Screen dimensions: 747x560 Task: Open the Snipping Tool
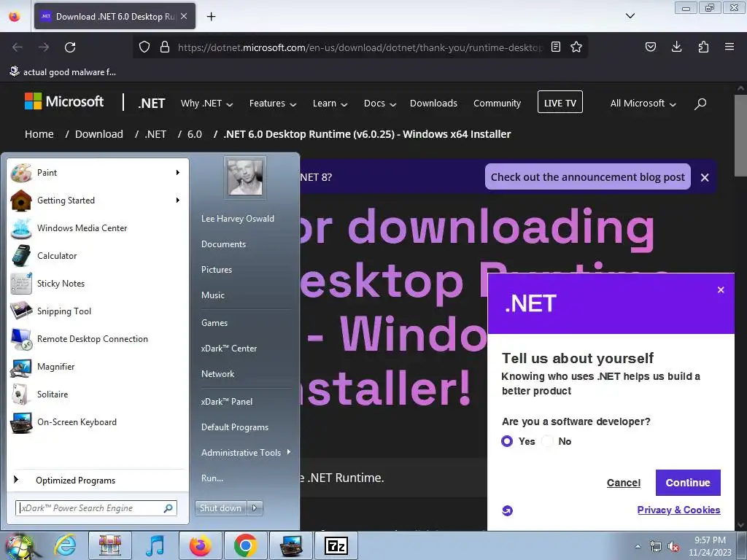pos(98,311)
